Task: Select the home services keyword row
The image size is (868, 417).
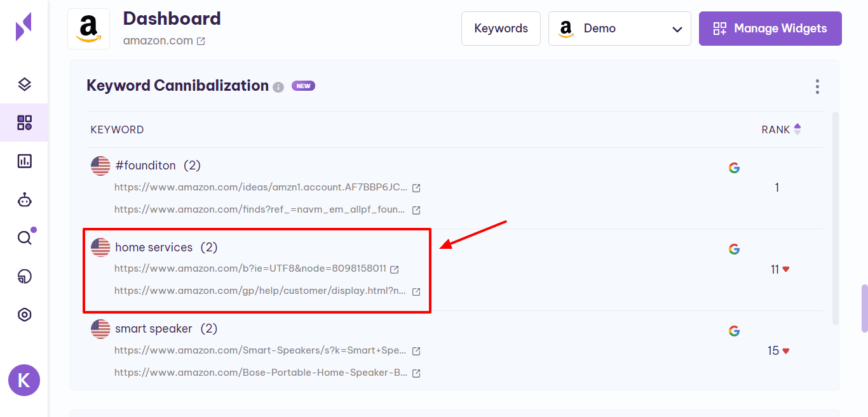Action: pyautogui.click(x=154, y=247)
